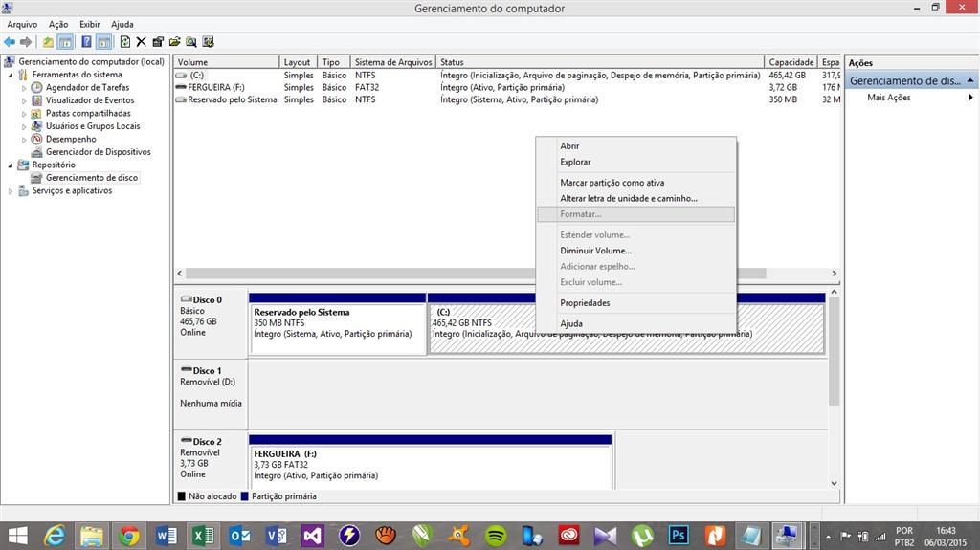Select Marcar partição como ativa
This screenshot has height=550, width=980.
635,183
